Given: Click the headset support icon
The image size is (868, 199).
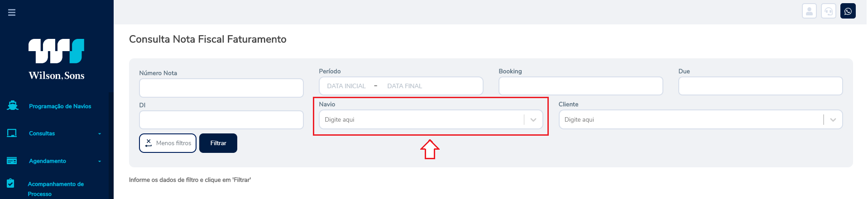Looking at the screenshot, I should [829, 11].
